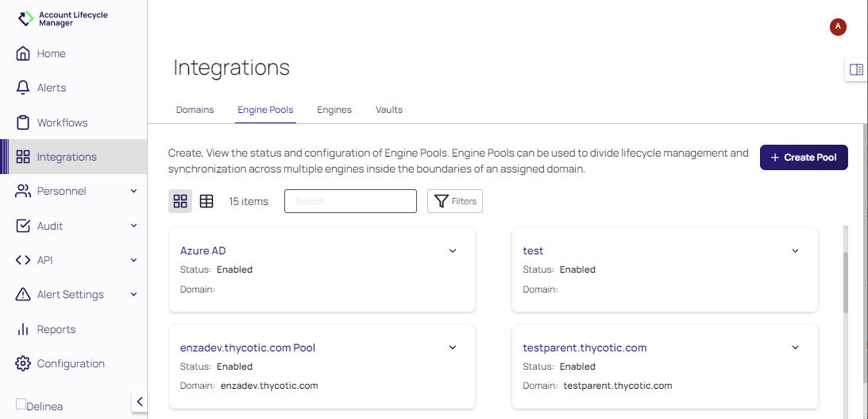Click the Workflows clipboard icon
This screenshot has height=419, width=868.
(23, 122)
